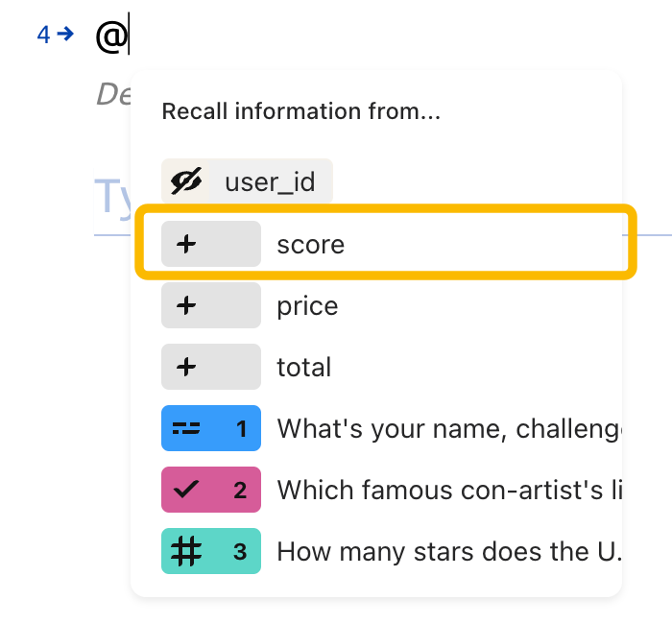Pick the price variable
The height and width of the screenshot is (624, 672).
(x=376, y=305)
